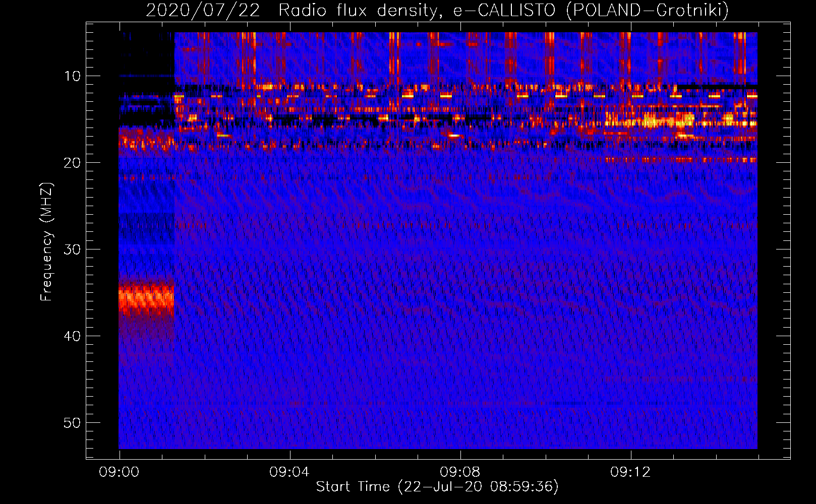Click the date 2020/07/22 in the title
The width and height of the screenshot is (816, 504).
point(203,10)
